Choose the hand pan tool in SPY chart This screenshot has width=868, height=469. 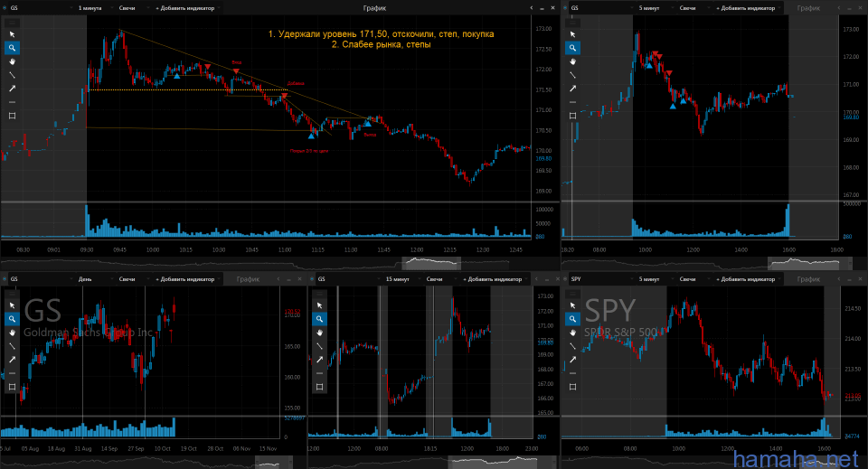(573, 333)
